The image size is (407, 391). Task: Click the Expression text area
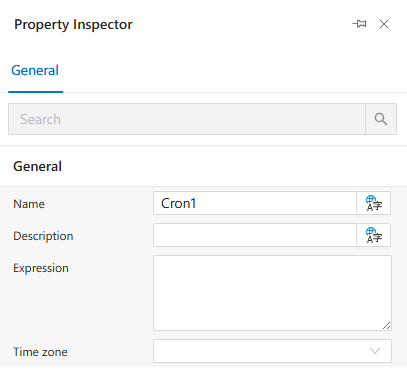click(x=272, y=293)
